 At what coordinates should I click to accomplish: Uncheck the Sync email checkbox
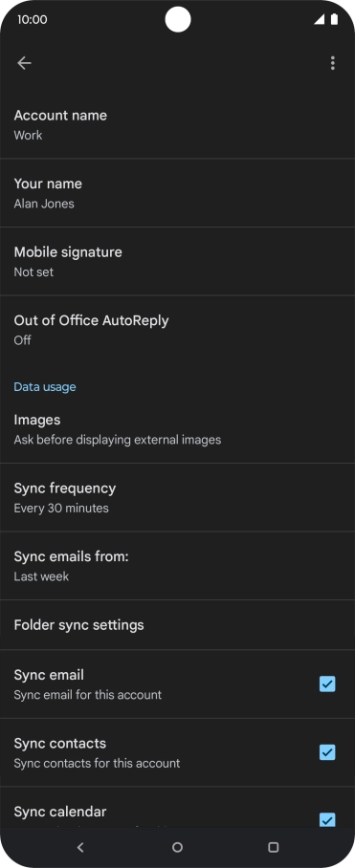327,684
